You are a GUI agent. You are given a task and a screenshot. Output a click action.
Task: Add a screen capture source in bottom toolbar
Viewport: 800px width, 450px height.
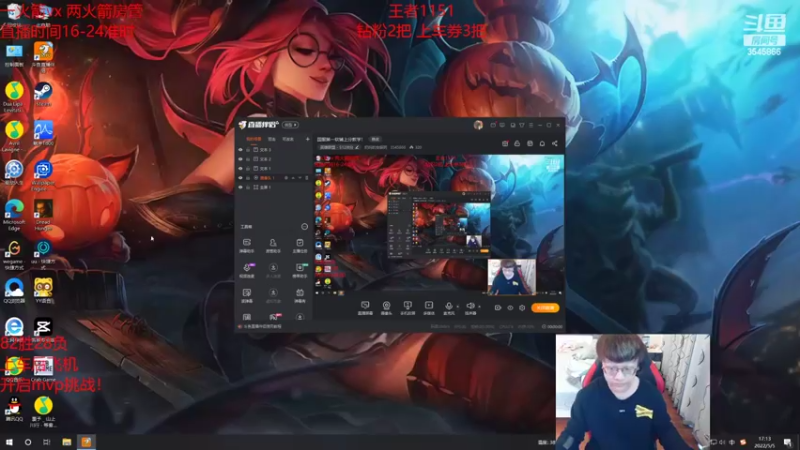[365, 308]
